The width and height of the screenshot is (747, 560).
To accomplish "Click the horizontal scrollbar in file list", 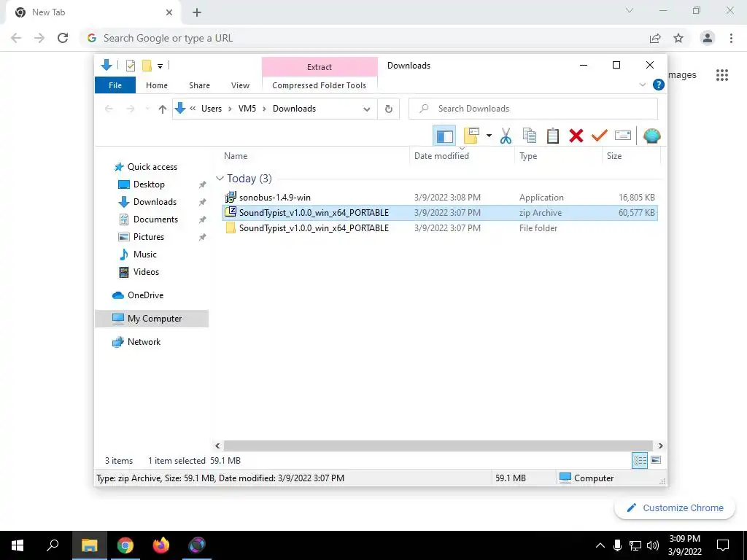I will [x=438, y=446].
